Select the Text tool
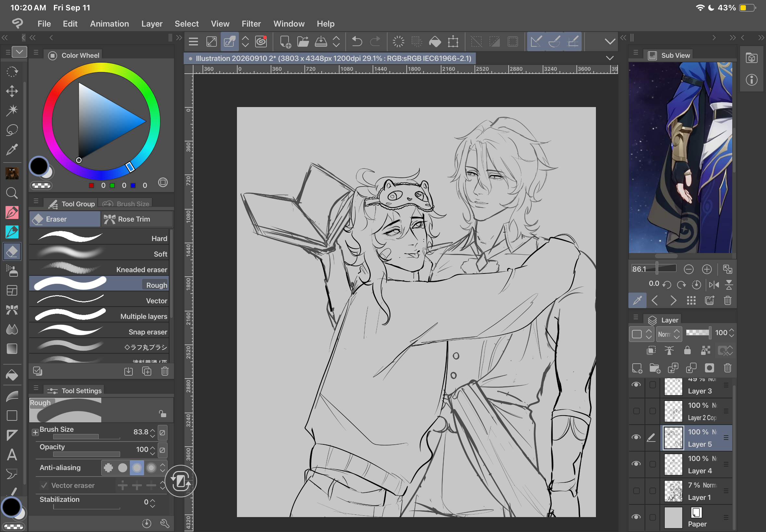Screen dimensions: 766x532 12,455
